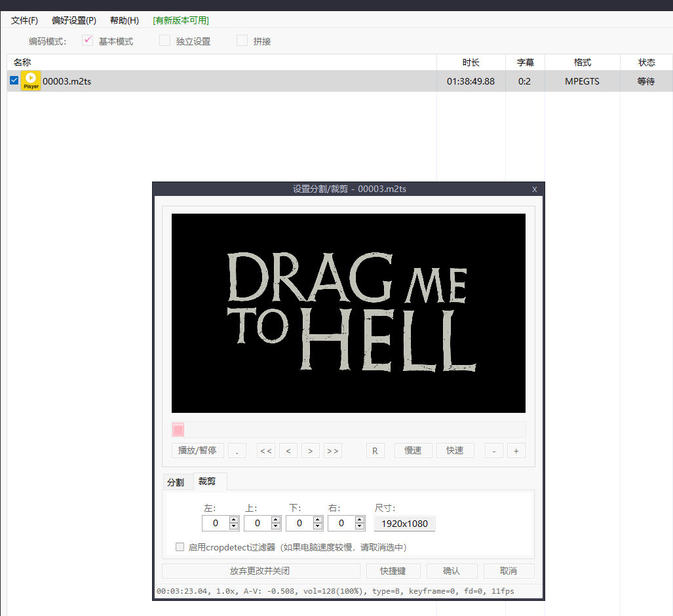The height and width of the screenshot is (616, 673).
Task: Click the 时长 column header
Action: (x=471, y=62)
